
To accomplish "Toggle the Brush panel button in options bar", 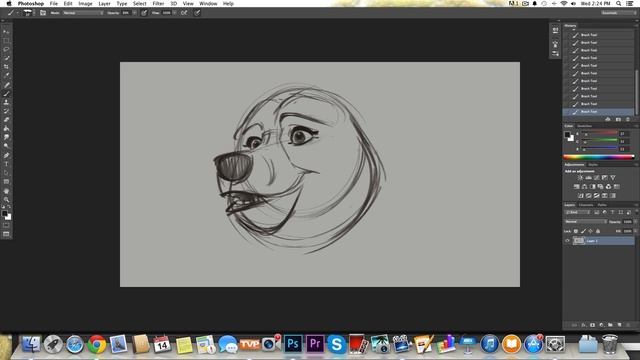I will [43, 13].
